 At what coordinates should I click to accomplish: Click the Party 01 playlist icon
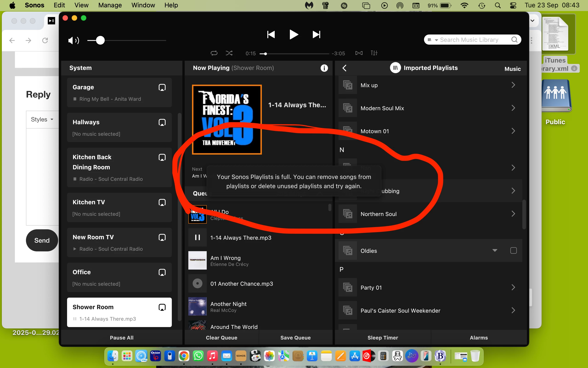[x=348, y=287]
